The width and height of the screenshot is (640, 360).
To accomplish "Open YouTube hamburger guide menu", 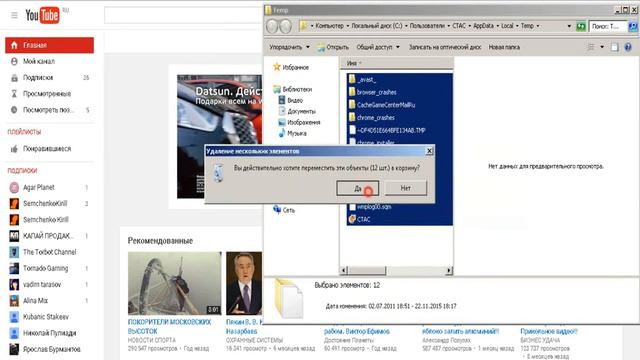I will 14,16.
